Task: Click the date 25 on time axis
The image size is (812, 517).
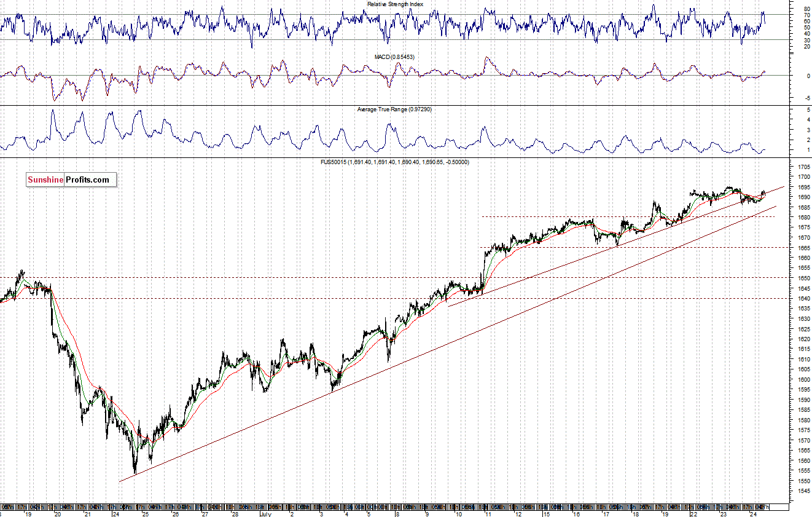Action: coord(146,513)
